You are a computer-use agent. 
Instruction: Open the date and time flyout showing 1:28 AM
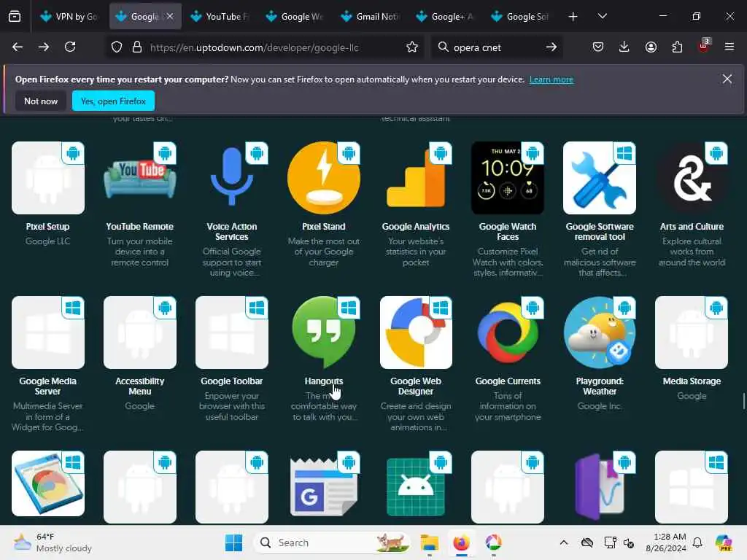(x=666, y=542)
